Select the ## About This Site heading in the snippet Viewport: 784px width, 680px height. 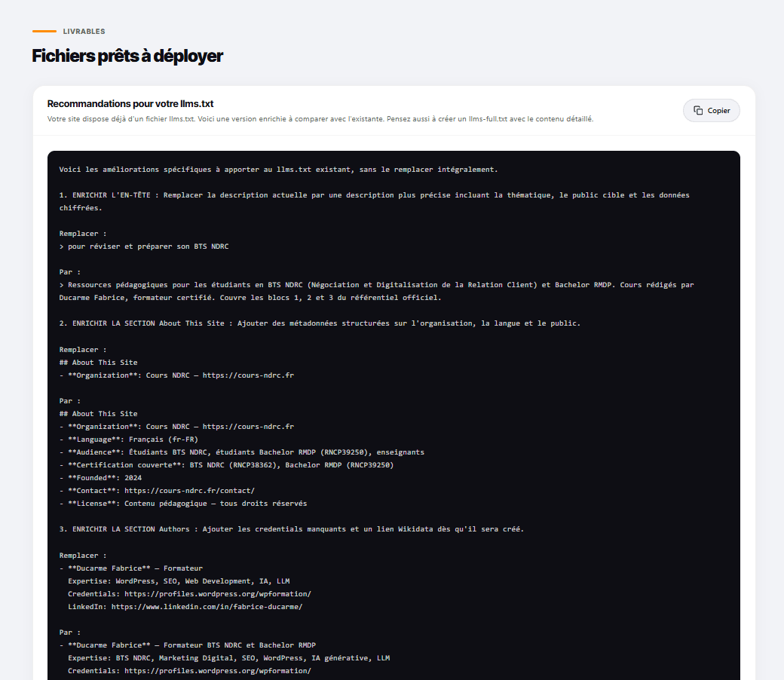point(100,362)
